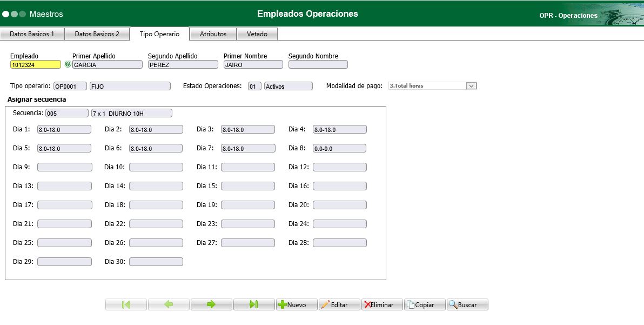Click the Empleados Operaciones title

(x=307, y=14)
